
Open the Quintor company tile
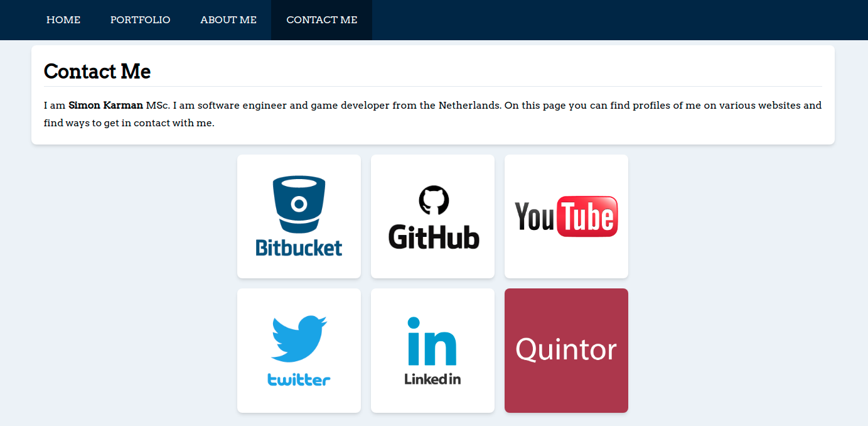566,351
